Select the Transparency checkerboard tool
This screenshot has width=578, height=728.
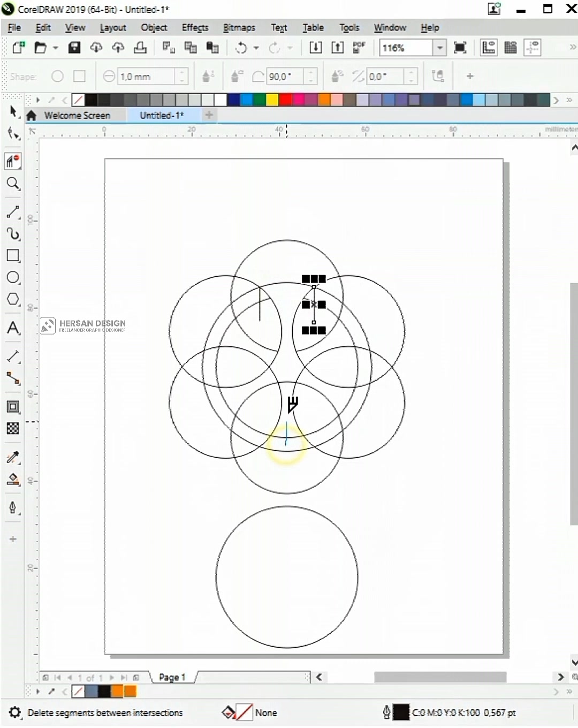pos(13,428)
